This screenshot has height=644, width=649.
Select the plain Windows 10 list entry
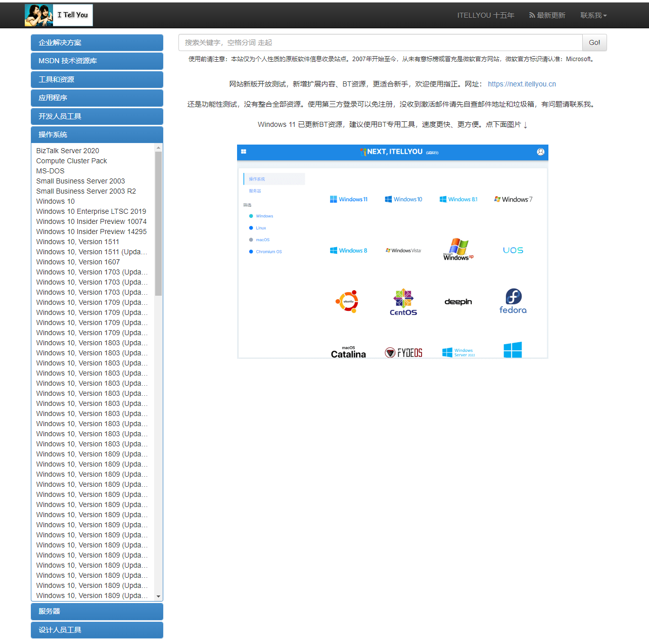(56, 201)
